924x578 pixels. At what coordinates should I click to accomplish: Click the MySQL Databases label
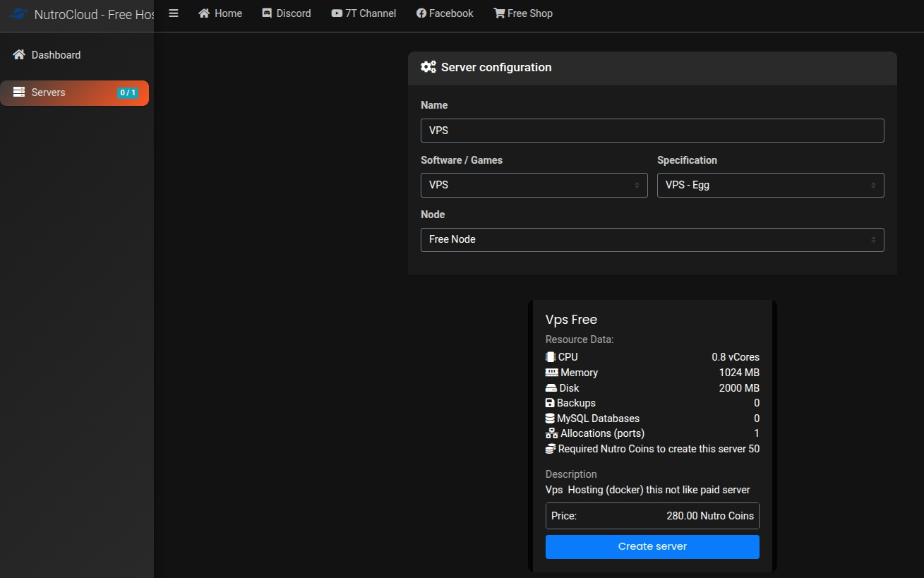click(599, 419)
